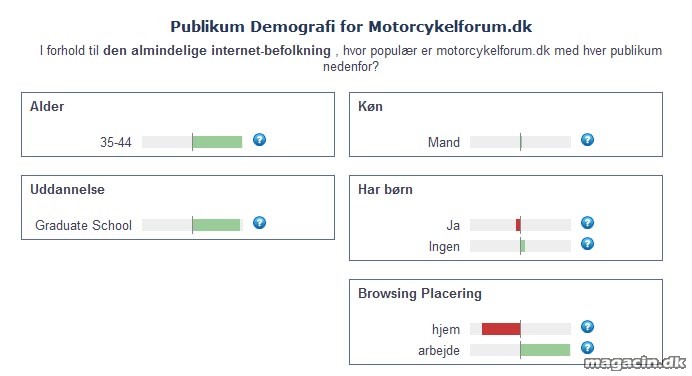Image resolution: width=692 pixels, height=376 pixels.
Task: Click the help icon next to 35-44
Action: [260, 140]
